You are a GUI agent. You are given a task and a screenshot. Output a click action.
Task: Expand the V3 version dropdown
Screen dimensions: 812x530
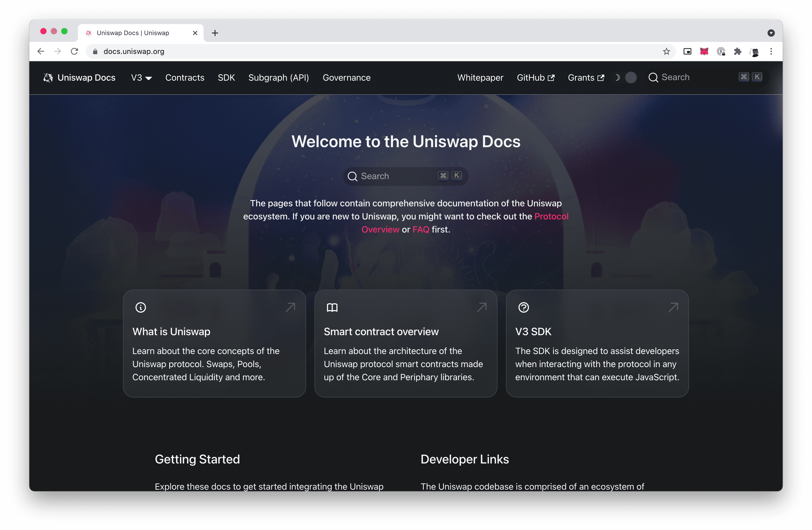click(x=141, y=78)
